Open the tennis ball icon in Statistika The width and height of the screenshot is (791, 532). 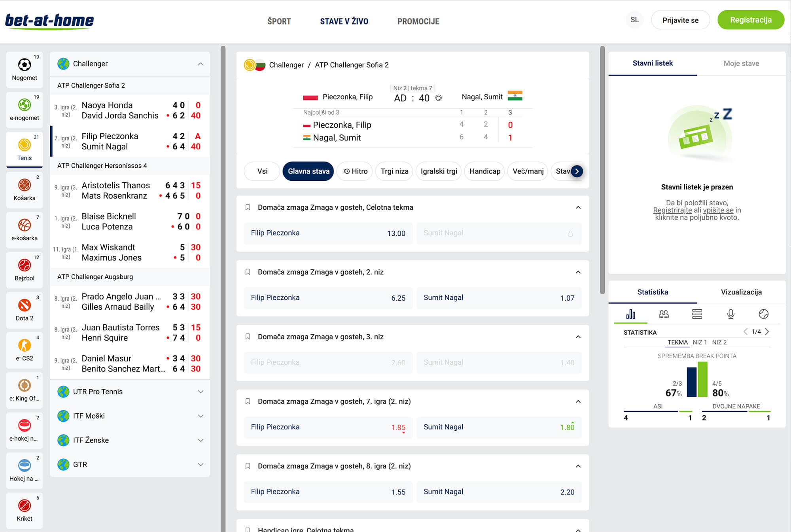click(x=764, y=314)
